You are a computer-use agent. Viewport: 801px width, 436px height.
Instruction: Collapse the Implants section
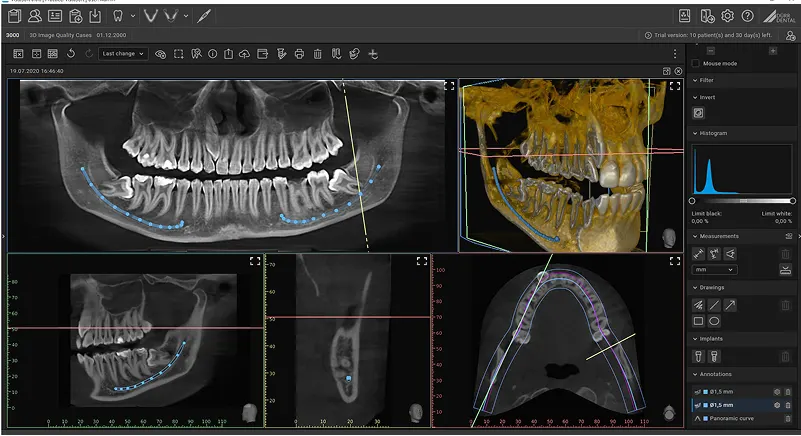coord(695,339)
